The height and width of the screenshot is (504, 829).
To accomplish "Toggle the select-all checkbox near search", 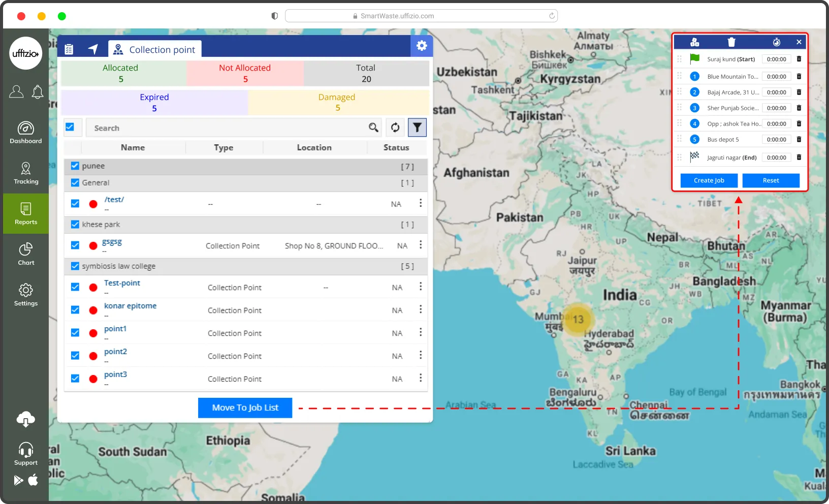I will click(x=70, y=127).
